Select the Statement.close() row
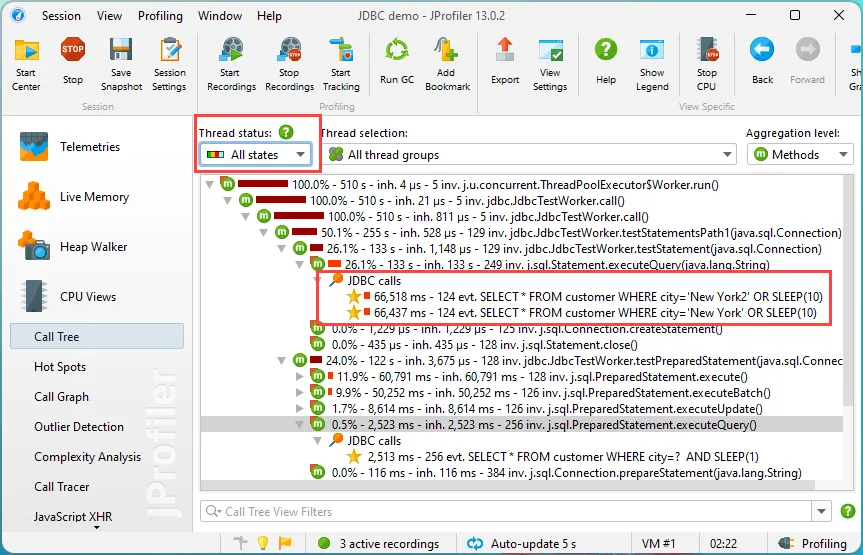The image size is (863, 555). click(x=474, y=345)
